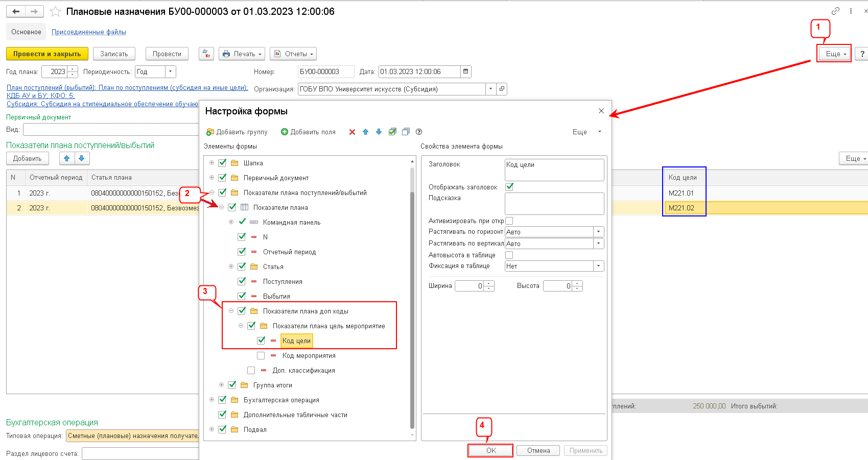Open Растягивать по горизонтали dropdown
The width and height of the screenshot is (868, 460).
[x=598, y=232]
